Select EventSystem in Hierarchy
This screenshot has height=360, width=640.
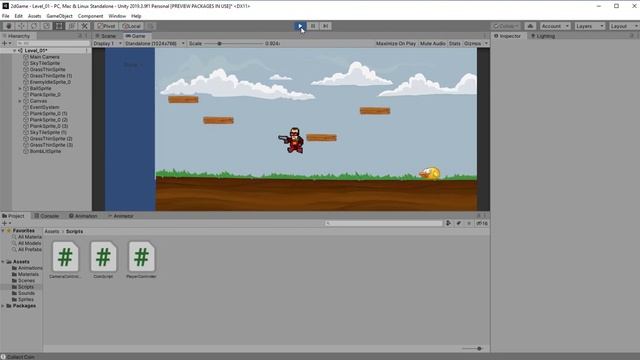click(44, 107)
